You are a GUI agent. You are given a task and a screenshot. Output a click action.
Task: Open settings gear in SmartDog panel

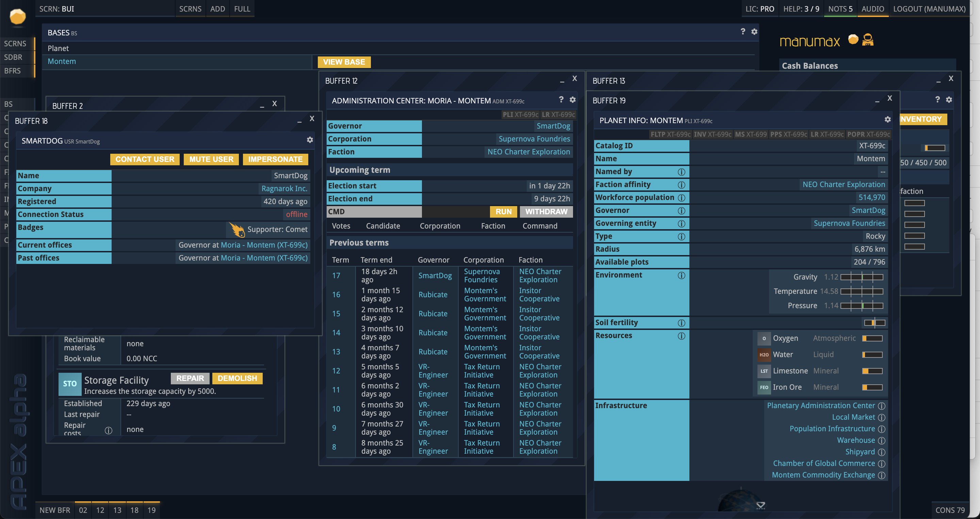click(x=310, y=140)
